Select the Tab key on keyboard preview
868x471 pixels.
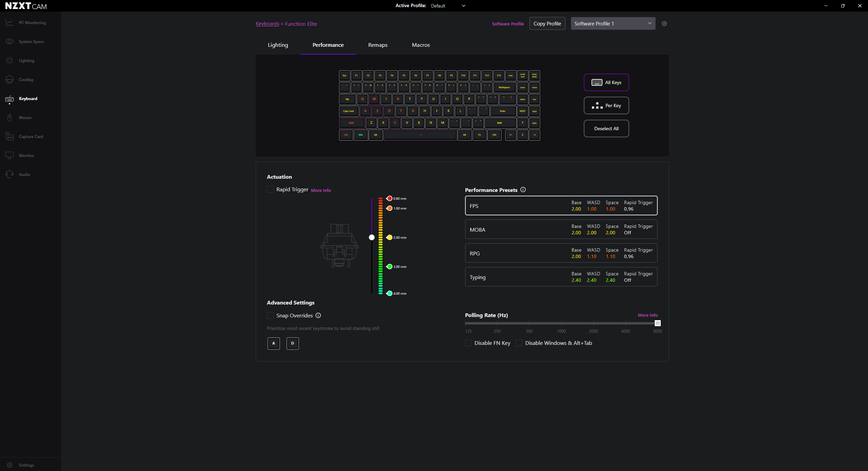tap(347, 99)
